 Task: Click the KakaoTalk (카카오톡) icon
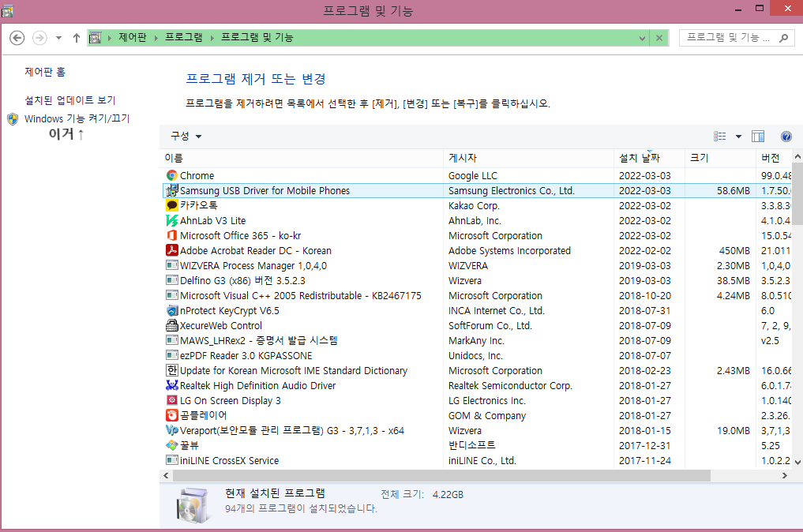pos(172,205)
